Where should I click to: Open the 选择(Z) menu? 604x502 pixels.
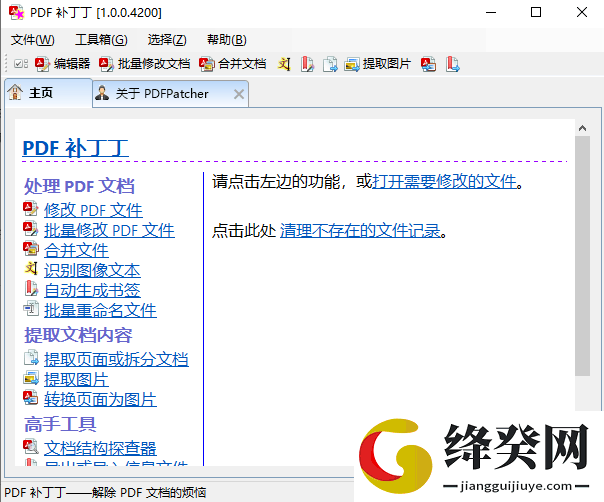tap(167, 40)
